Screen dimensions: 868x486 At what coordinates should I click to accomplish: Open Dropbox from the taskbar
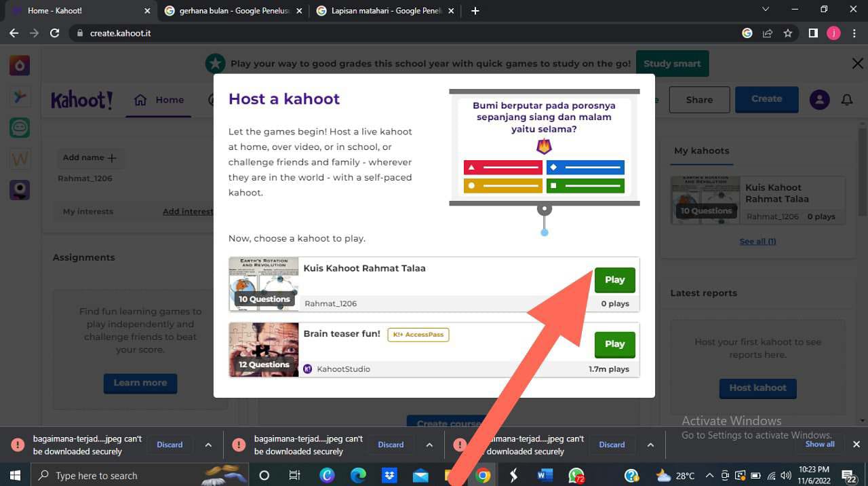tap(389, 475)
